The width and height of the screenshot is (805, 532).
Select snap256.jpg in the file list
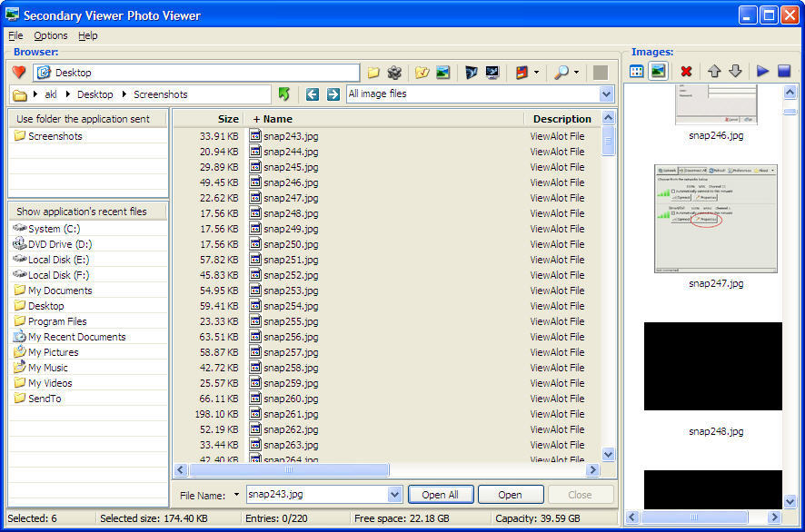click(x=291, y=337)
